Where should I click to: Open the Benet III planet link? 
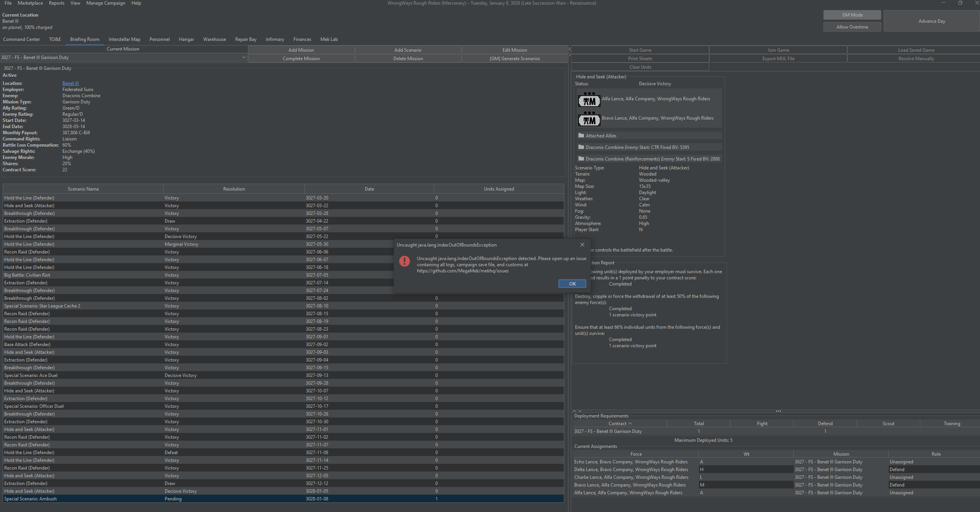(x=70, y=83)
